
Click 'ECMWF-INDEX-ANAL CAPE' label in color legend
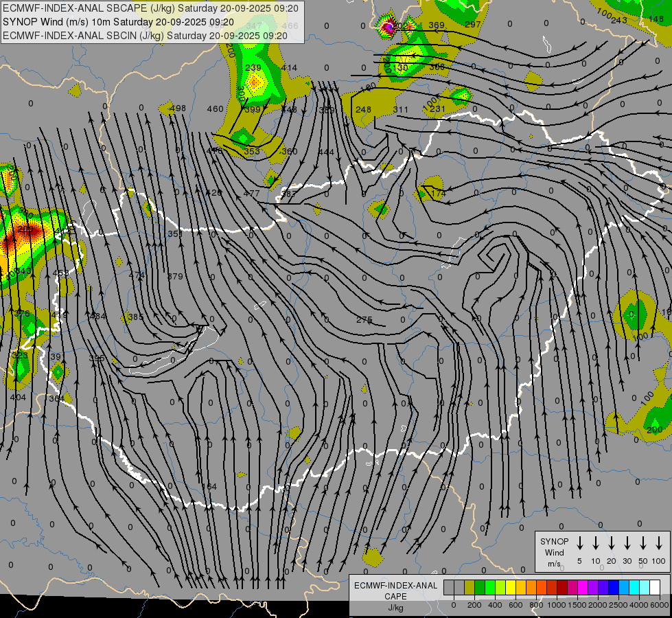395,591
